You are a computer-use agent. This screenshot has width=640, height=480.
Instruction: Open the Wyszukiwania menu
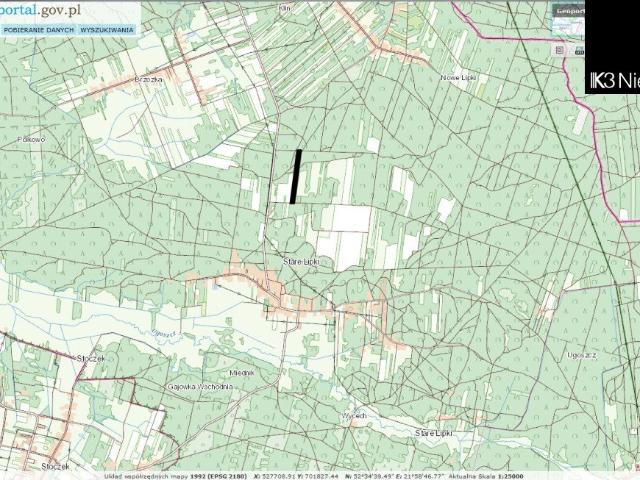(106, 30)
